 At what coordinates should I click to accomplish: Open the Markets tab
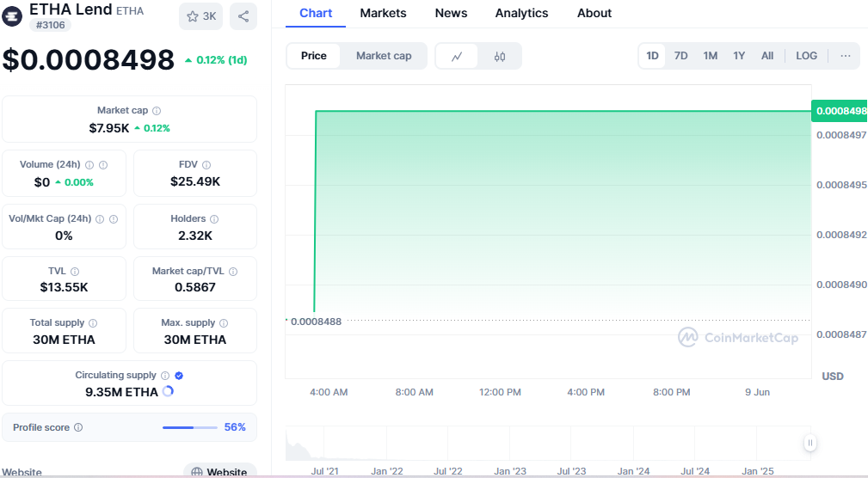[x=383, y=13]
